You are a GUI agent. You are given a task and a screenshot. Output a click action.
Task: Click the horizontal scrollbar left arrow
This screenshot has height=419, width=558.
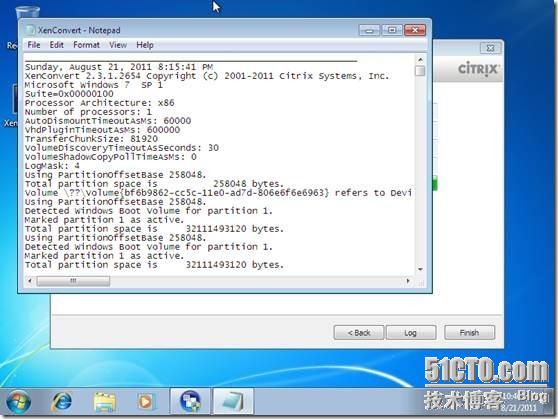tap(30, 281)
